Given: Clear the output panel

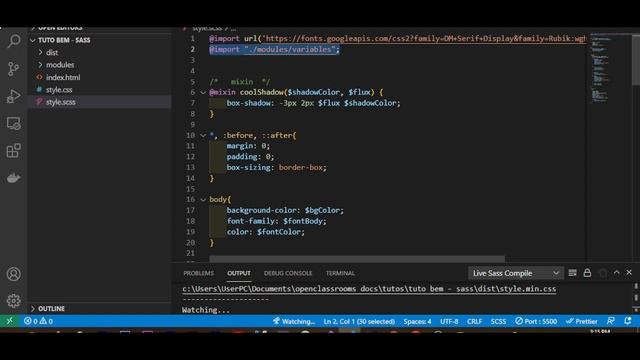Looking at the screenshot, I should (572, 273).
